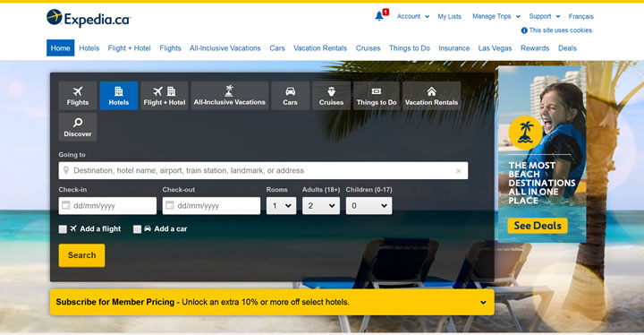The height and width of the screenshot is (335, 644).
Task: Open Flights in the top navigation
Action: 171,48
